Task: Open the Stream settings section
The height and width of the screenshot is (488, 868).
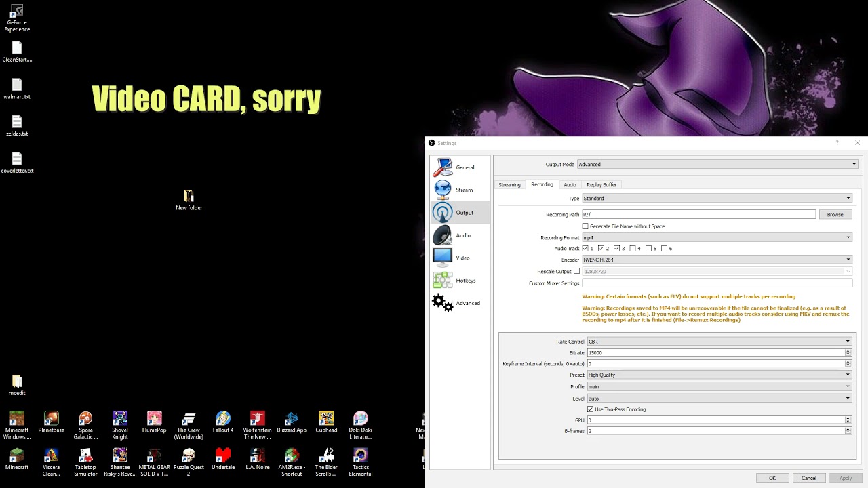Action: [x=459, y=190]
